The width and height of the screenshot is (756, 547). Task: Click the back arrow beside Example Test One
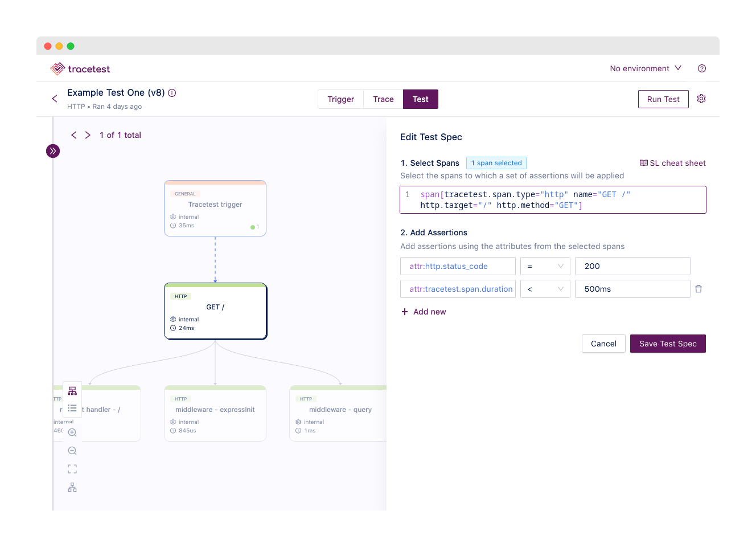55,99
